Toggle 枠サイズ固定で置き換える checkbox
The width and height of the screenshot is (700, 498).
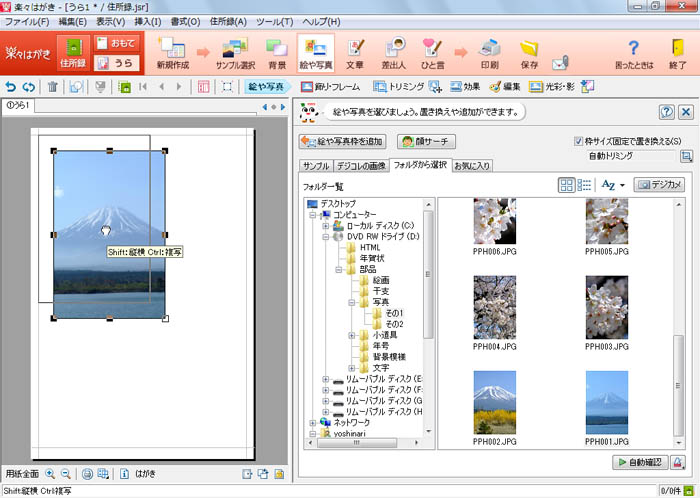(579, 141)
